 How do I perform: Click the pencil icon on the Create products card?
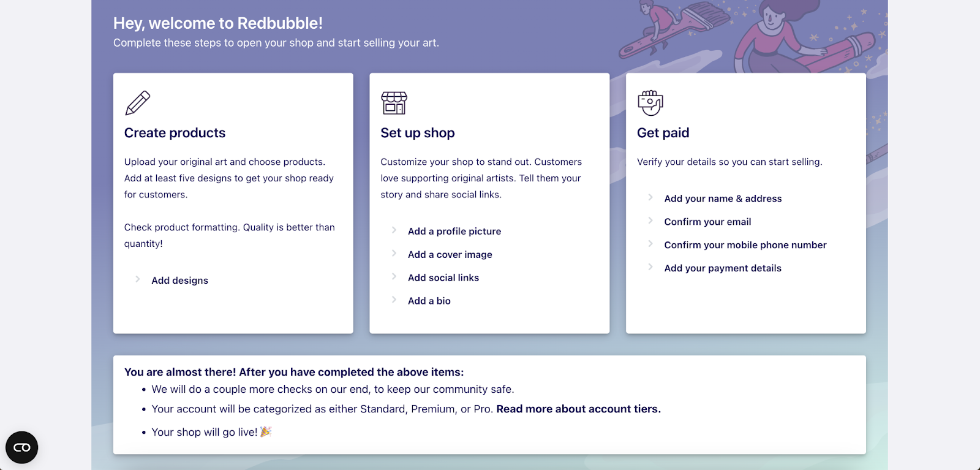(x=137, y=104)
